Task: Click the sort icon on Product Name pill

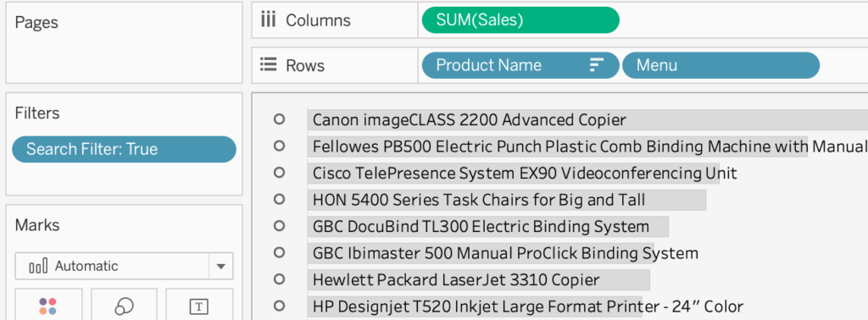Action: click(x=596, y=65)
